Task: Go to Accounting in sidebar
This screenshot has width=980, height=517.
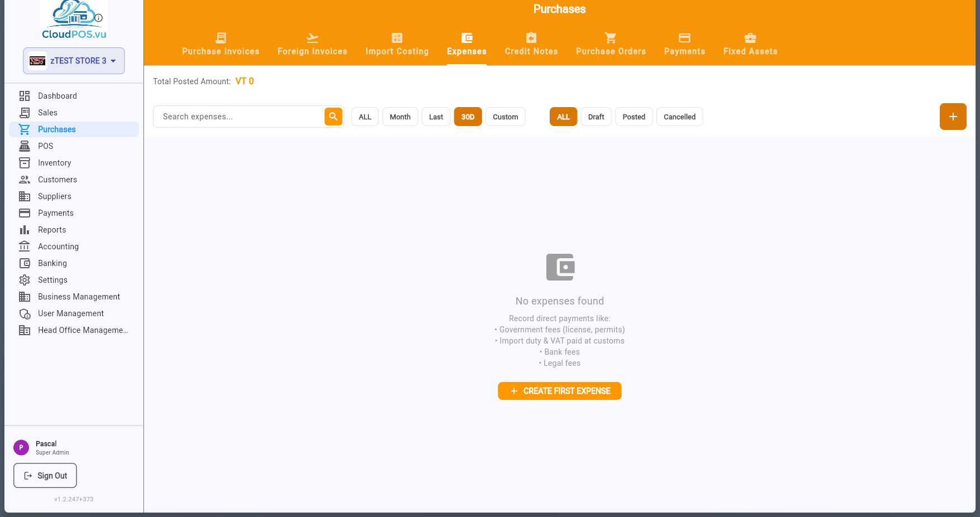Action: (74, 247)
